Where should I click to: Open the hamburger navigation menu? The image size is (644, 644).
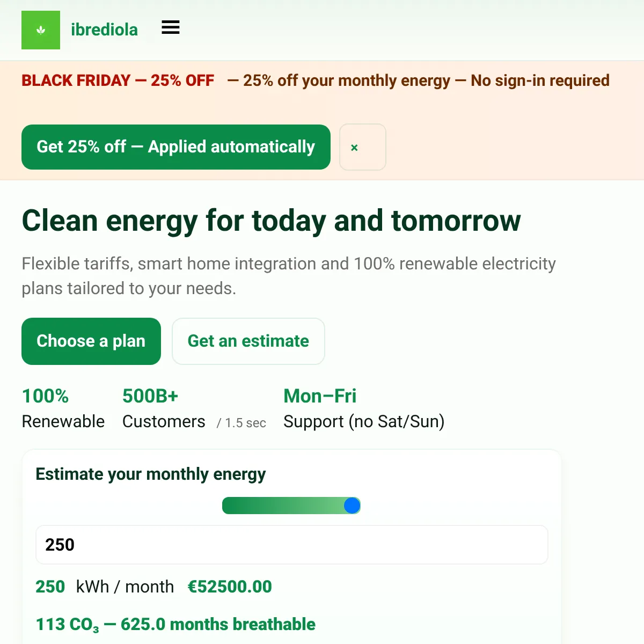171,27
